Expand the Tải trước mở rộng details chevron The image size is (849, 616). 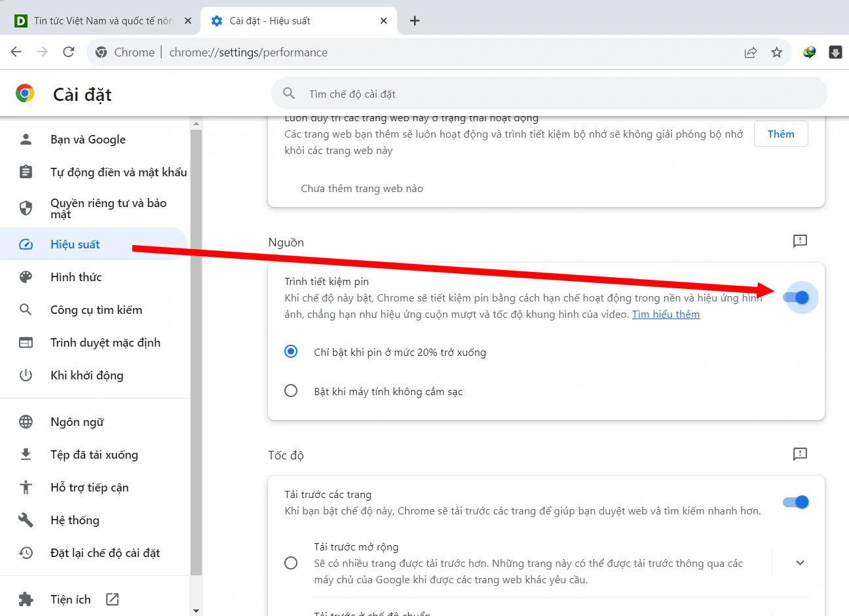point(800,563)
